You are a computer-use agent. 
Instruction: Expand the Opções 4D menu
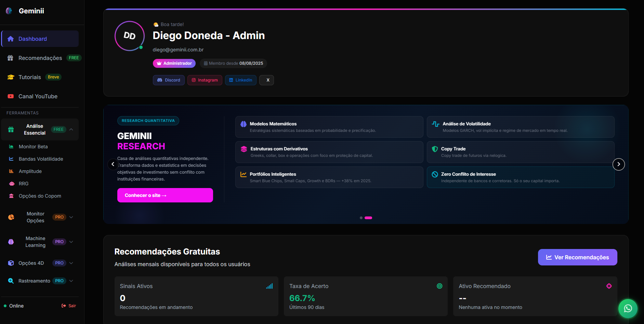coord(71,263)
